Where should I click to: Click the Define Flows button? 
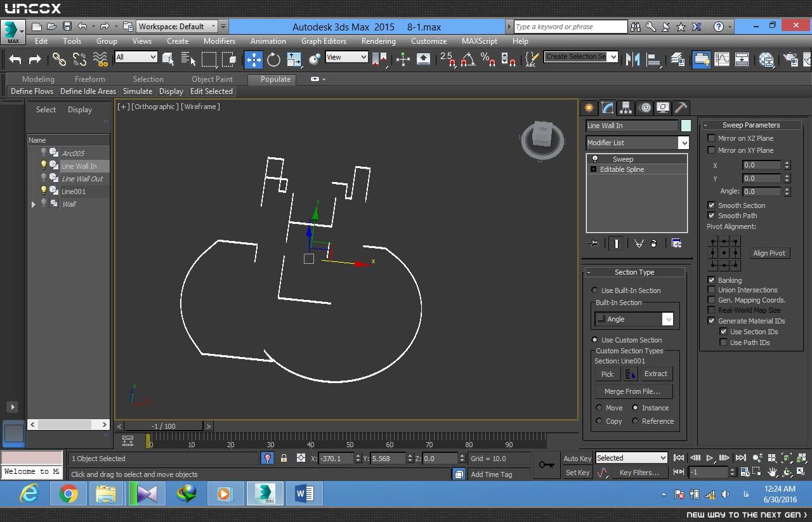pos(32,91)
